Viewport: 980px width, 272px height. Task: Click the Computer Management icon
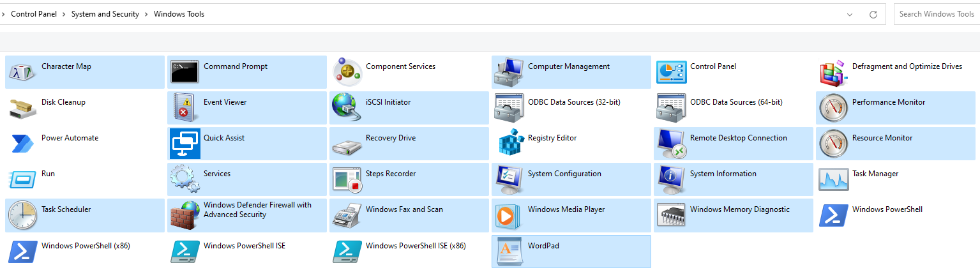click(509, 72)
